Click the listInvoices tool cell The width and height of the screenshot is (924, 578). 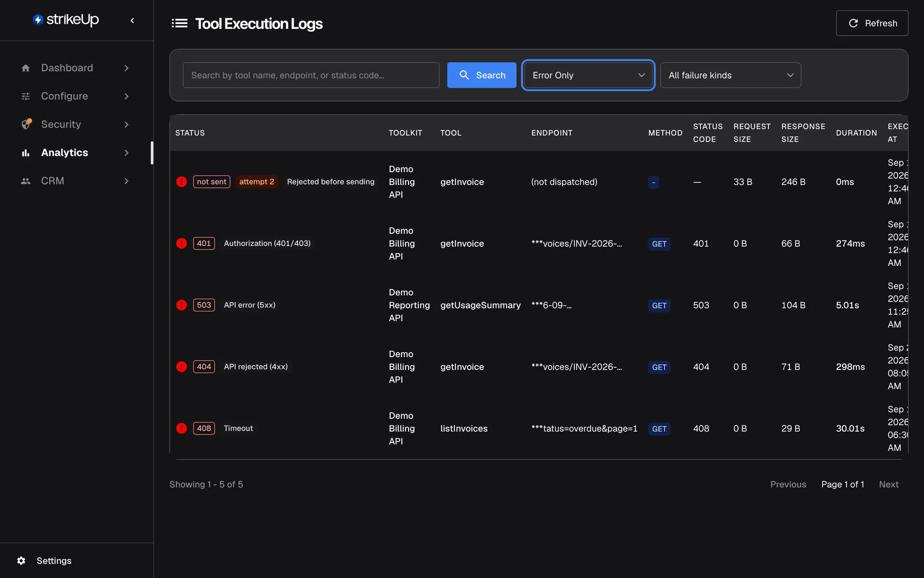(464, 428)
